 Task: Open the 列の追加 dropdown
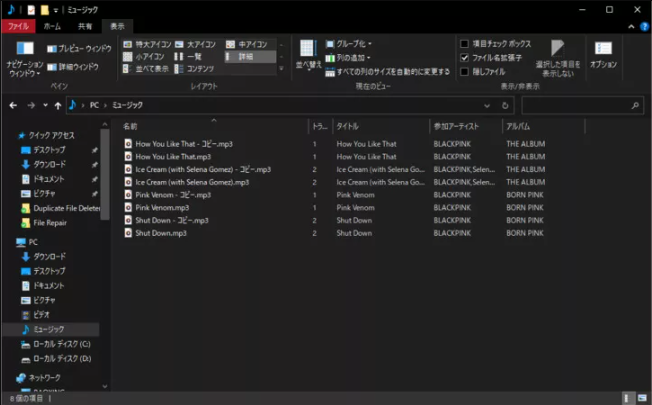click(x=348, y=58)
